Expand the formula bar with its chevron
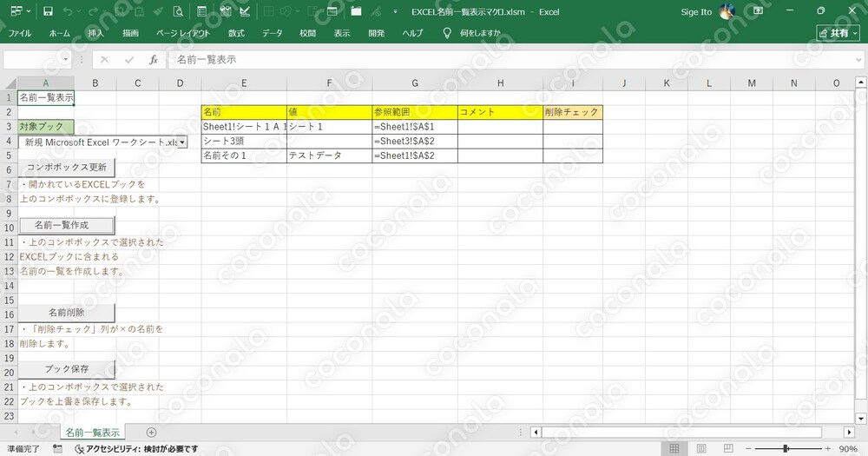868x456 pixels. tap(858, 59)
